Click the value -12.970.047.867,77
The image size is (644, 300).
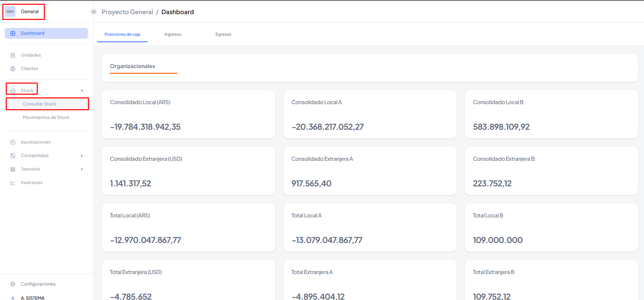(x=146, y=240)
